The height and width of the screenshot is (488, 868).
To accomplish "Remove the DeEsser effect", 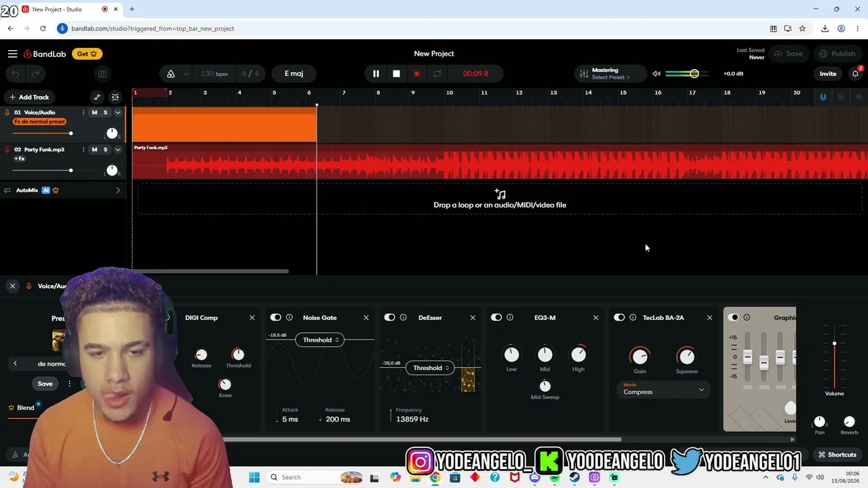I will [473, 317].
